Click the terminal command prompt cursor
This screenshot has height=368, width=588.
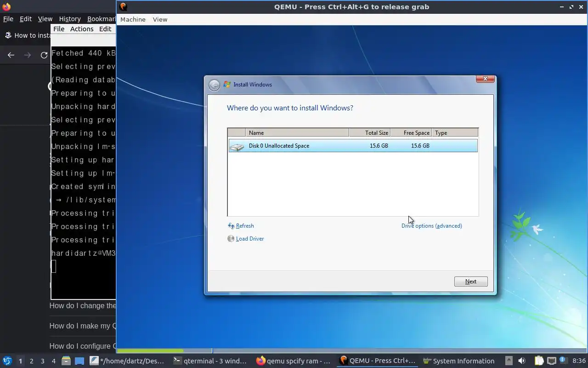(54, 266)
